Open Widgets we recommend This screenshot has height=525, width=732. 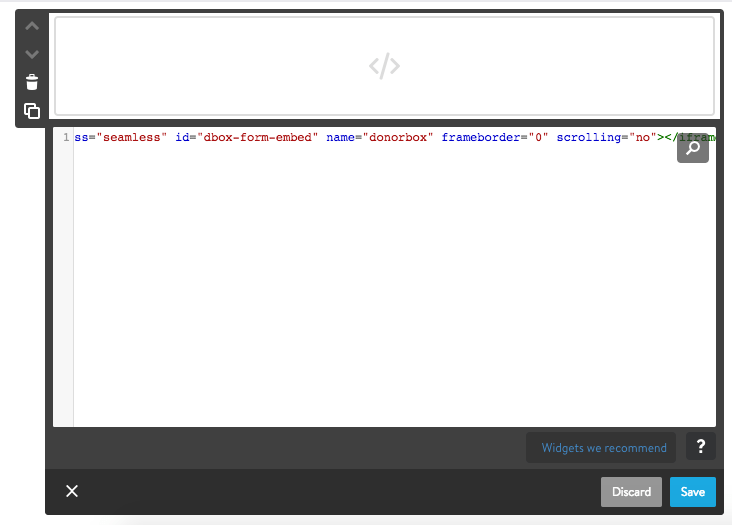point(603,448)
